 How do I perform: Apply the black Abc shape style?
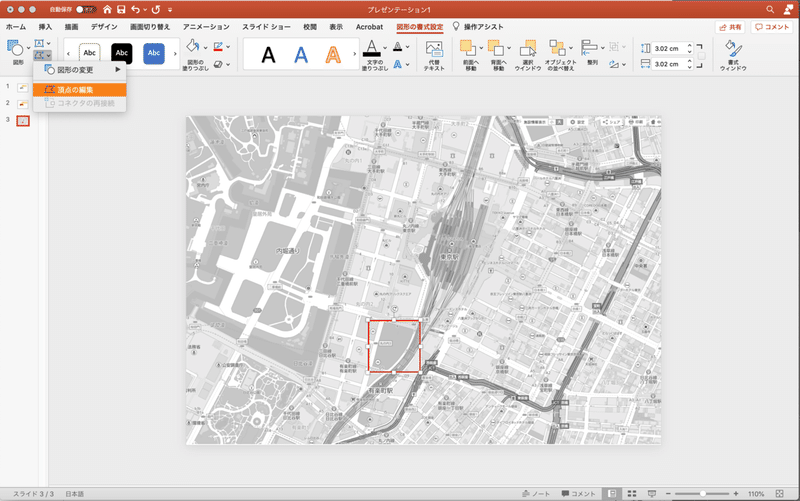click(121, 53)
